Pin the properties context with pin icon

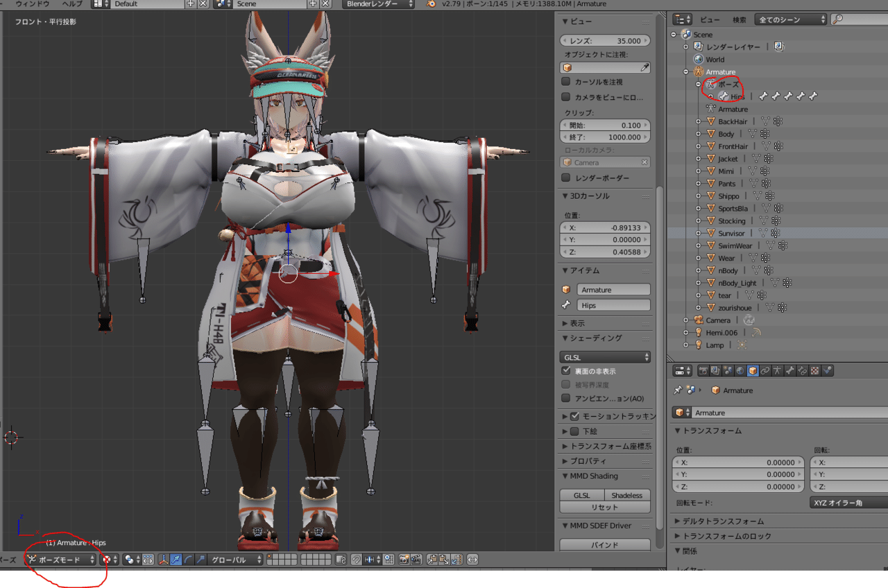coord(679,390)
